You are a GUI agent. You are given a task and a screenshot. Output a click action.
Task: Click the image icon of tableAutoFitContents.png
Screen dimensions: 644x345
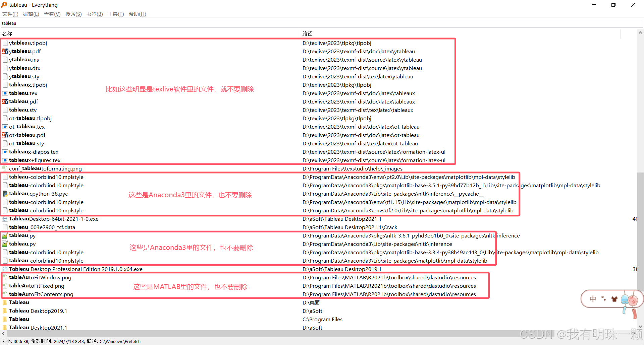[x=5, y=294]
